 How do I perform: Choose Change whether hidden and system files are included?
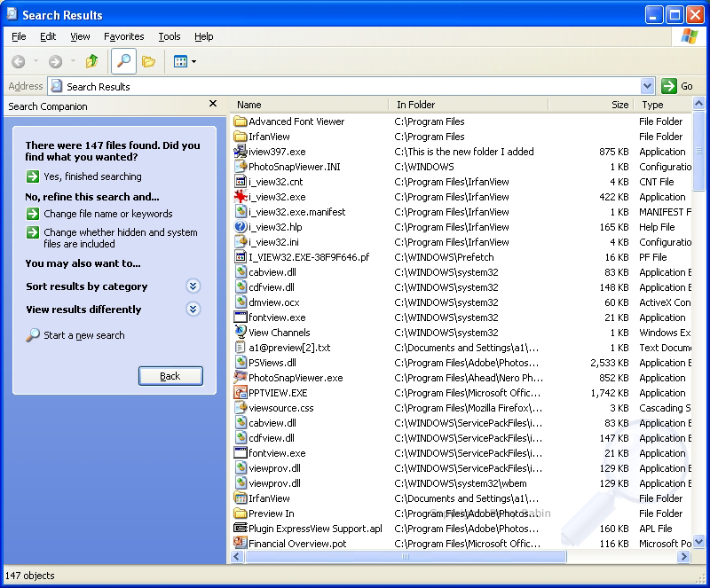point(121,238)
